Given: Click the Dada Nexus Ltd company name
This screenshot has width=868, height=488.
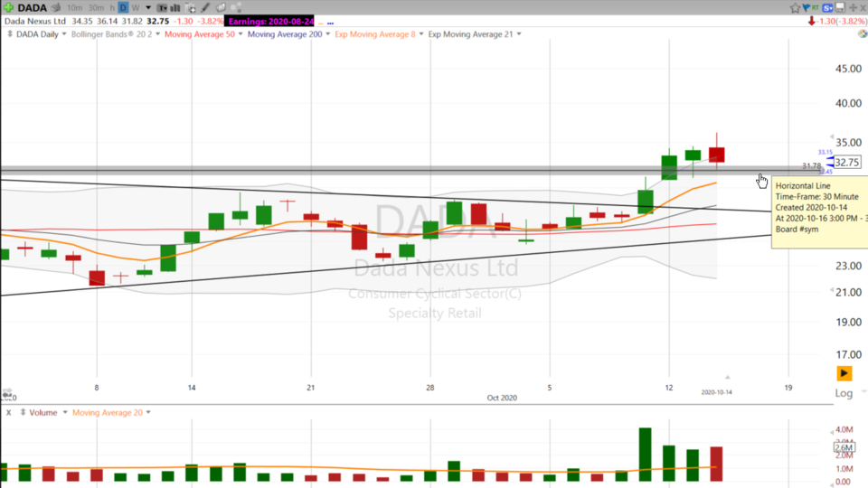Looking at the screenshot, I should pos(35,21).
